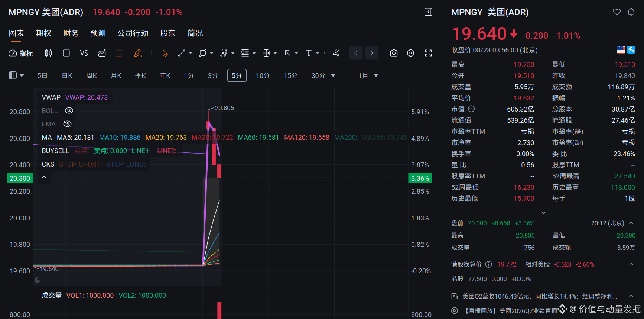
Task: Go to previous with left arrow button
Action: 356,53
